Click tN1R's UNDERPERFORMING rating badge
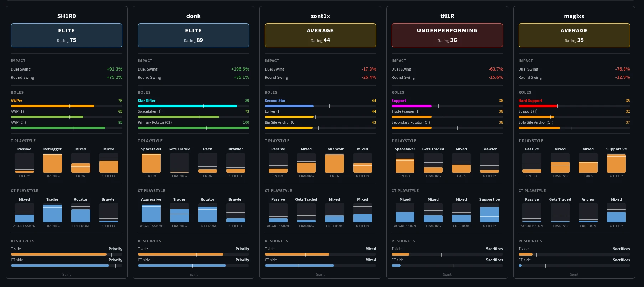 tap(447, 35)
